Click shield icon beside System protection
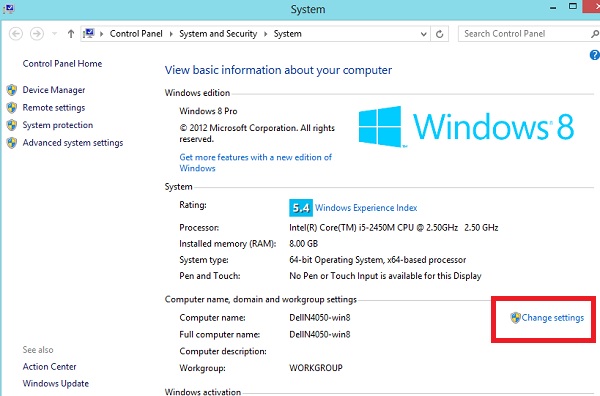Screen dimensions: 600x396 (x=12, y=125)
